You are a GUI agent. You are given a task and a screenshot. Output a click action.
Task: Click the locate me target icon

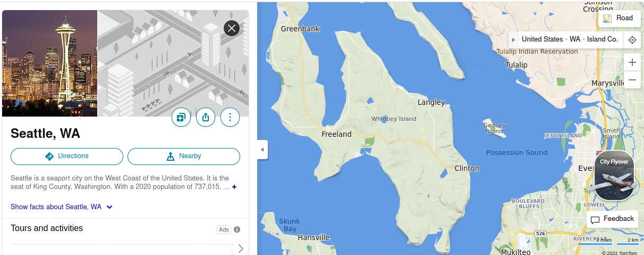pos(632,40)
